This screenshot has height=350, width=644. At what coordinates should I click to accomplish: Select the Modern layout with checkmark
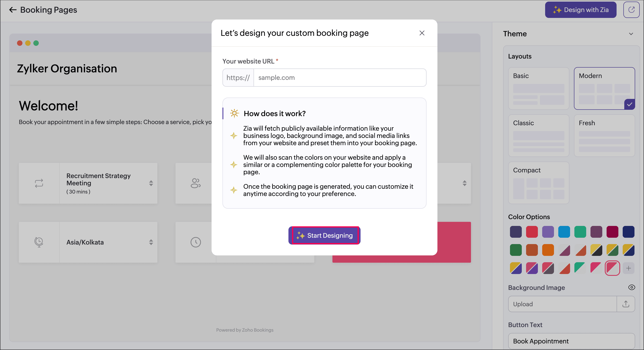604,88
